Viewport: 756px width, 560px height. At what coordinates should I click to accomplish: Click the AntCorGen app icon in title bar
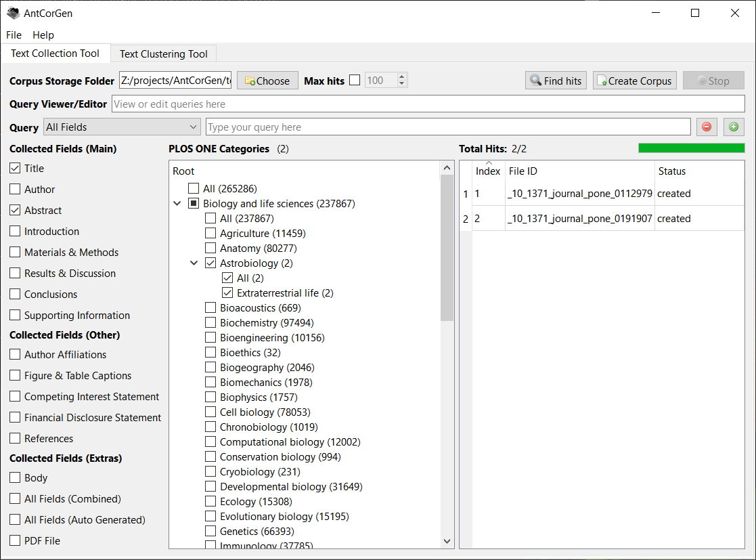[13, 13]
